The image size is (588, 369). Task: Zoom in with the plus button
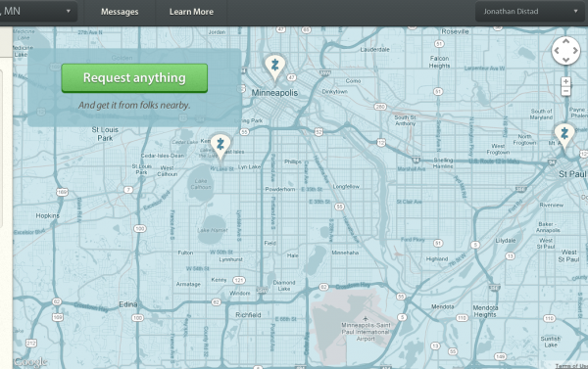(x=565, y=81)
